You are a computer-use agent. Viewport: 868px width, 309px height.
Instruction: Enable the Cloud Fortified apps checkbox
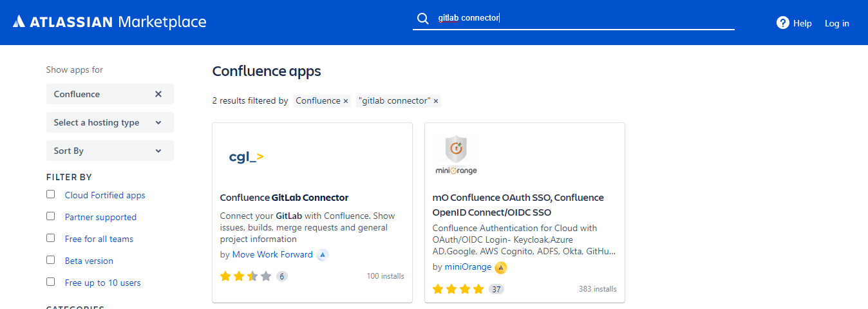click(x=51, y=194)
